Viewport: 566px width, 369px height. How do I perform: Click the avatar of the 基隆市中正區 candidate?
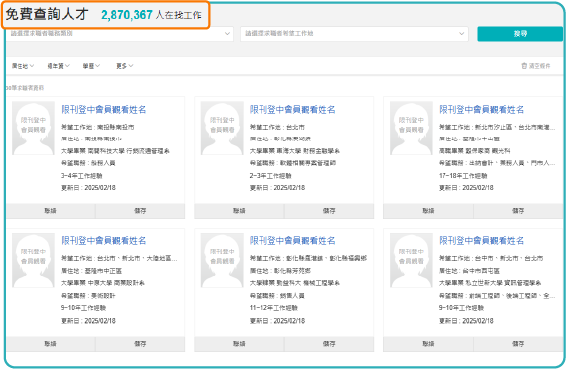point(33,260)
